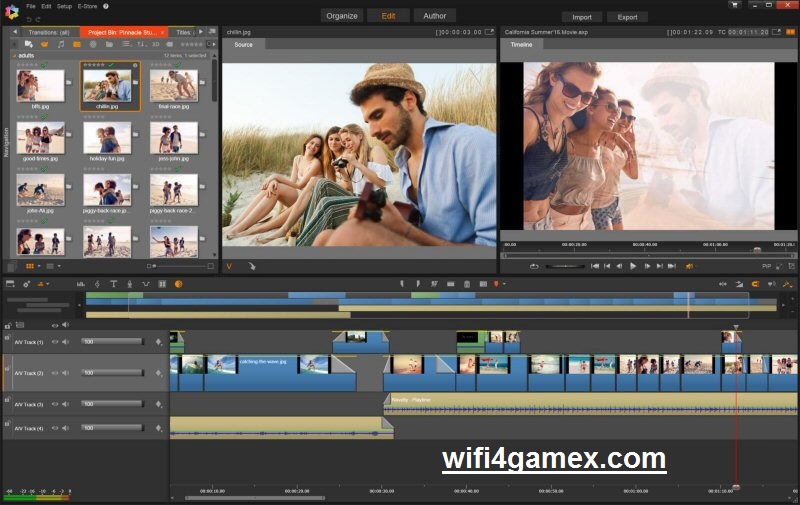Click the 3D filter in library toolbar
This screenshot has height=505, width=800.
tap(156, 44)
